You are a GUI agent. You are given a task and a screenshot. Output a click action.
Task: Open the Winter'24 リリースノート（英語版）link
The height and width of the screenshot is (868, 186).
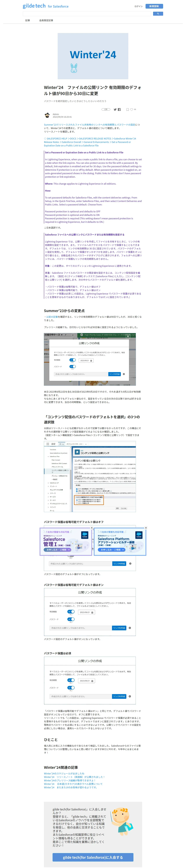74,777
